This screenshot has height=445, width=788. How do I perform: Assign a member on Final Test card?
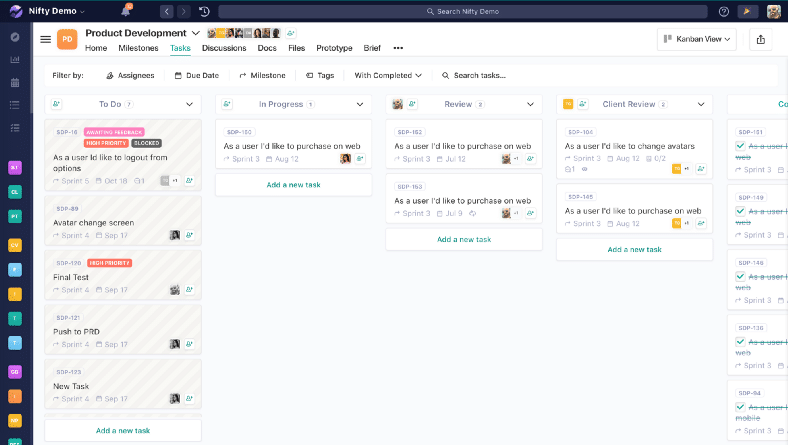pos(189,290)
